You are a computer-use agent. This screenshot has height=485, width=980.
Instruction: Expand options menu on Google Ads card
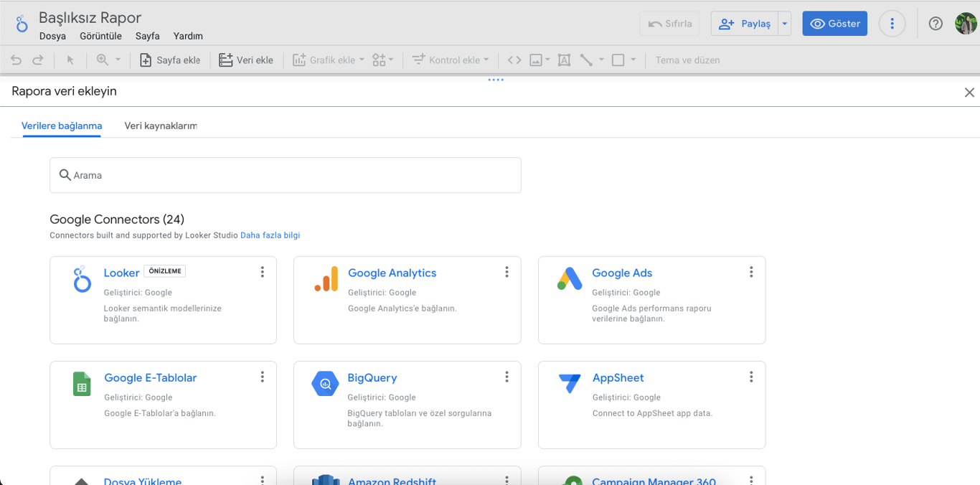(x=751, y=272)
